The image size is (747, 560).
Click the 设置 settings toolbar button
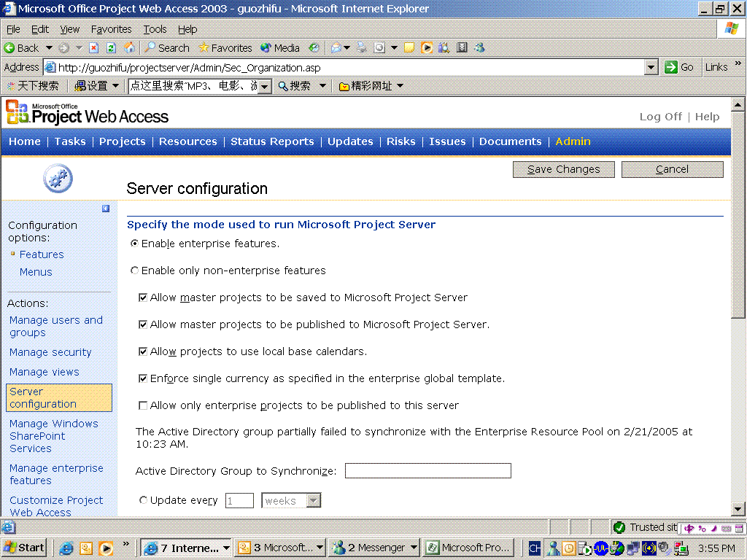(x=91, y=86)
